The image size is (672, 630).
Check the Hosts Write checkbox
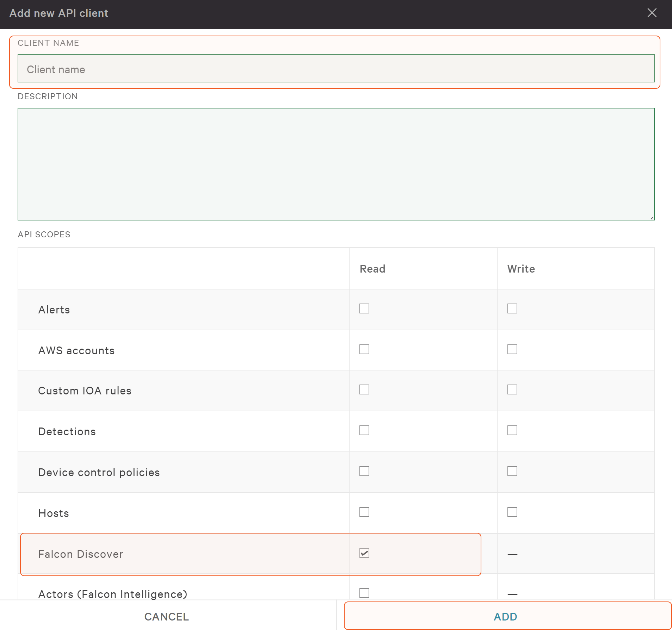coord(512,512)
